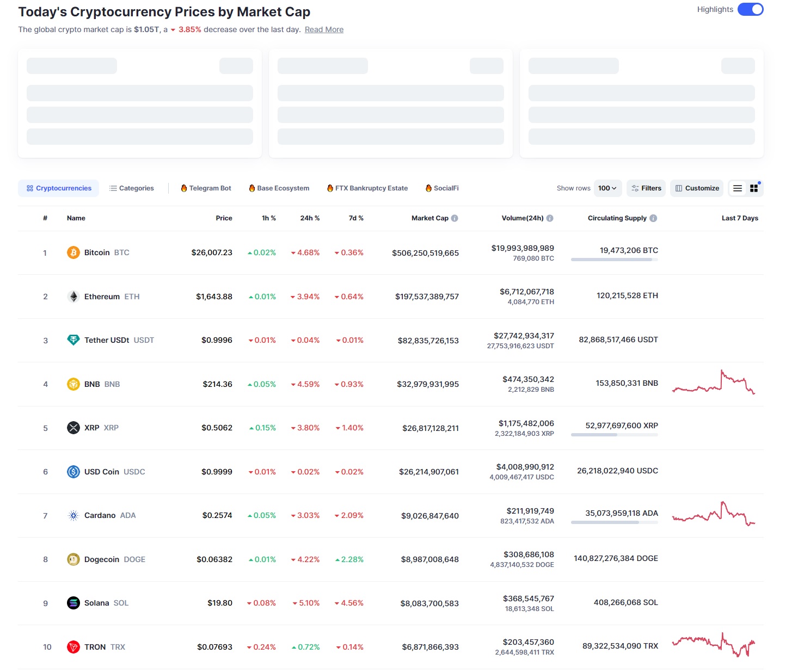The image size is (804, 672).
Task: Click the BNB coin logo
Action: click(73, 384)
